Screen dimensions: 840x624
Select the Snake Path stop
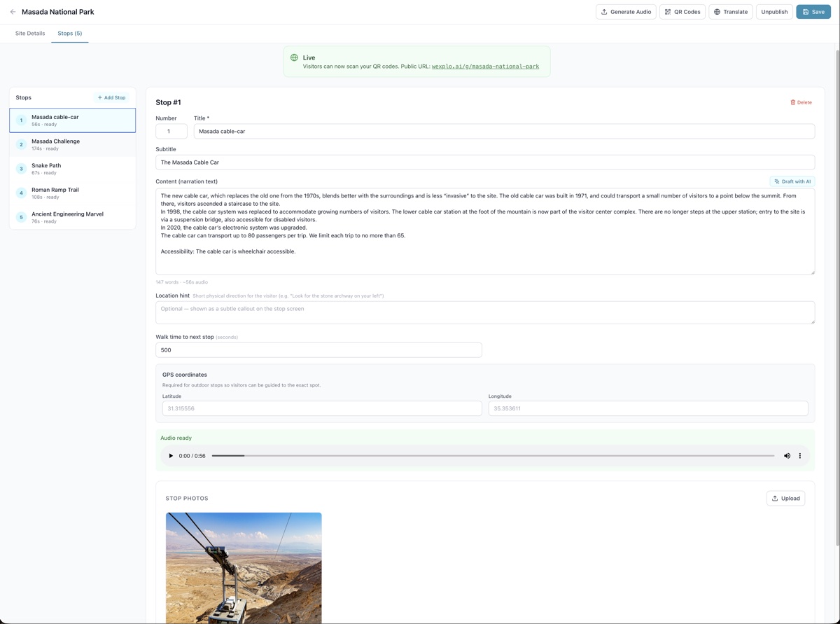72,169
